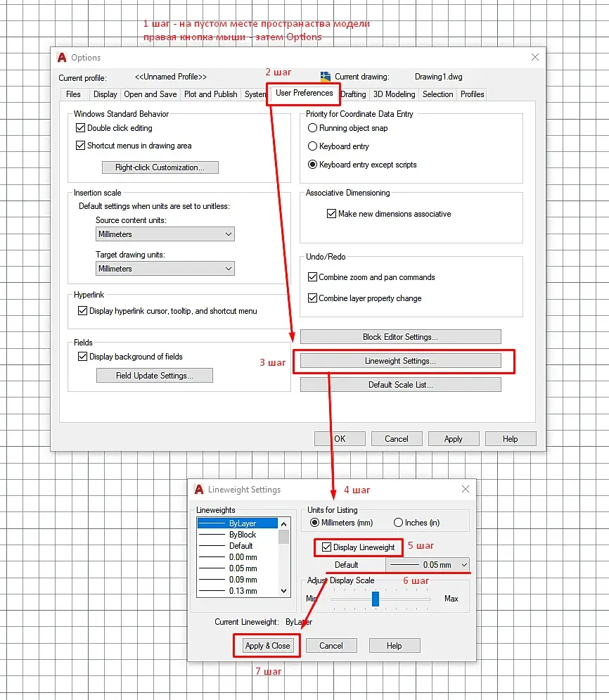Switch to Open and Save tab
The image size is (609, 700).
(x=150, y=94)
